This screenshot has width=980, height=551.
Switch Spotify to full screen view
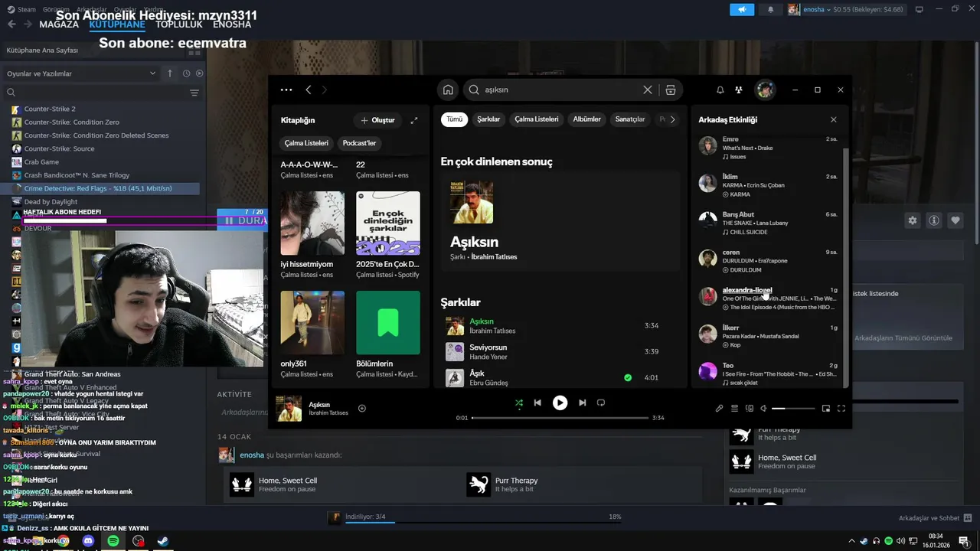point(841,409)
